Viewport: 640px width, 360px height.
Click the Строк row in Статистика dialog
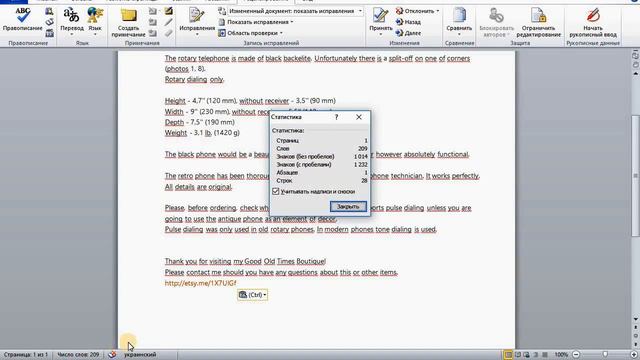(x=322, y=180)
